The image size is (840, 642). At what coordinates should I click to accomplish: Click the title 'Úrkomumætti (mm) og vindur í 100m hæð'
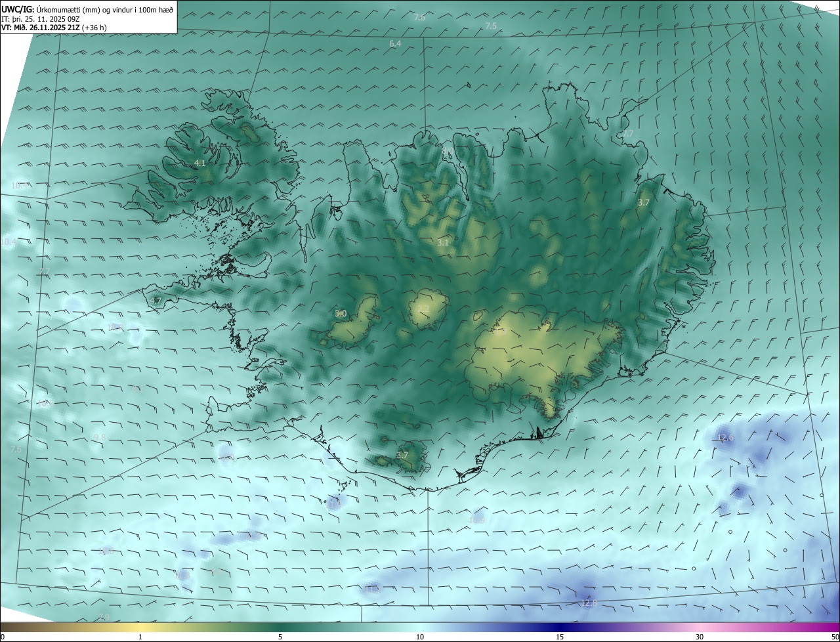104,9
